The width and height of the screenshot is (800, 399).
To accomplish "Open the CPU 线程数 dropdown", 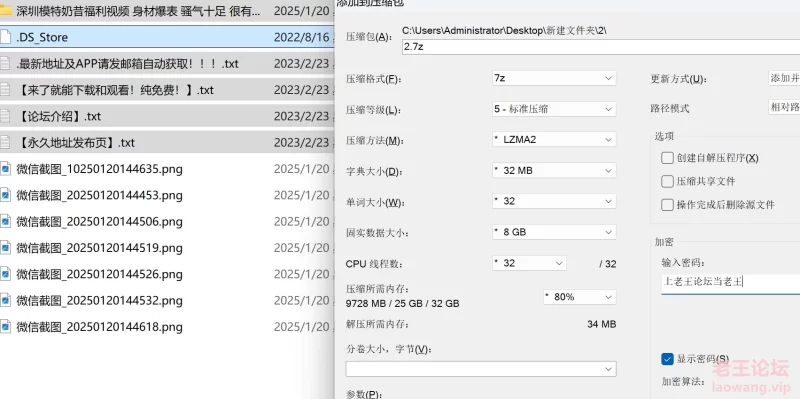I will pos(529,263).
